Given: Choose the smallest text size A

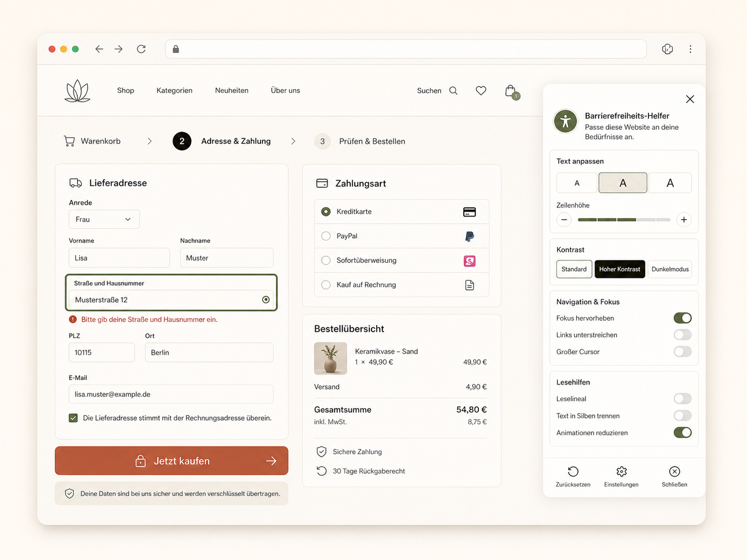Looking at the screenshot, I should (x=577, y=183).
